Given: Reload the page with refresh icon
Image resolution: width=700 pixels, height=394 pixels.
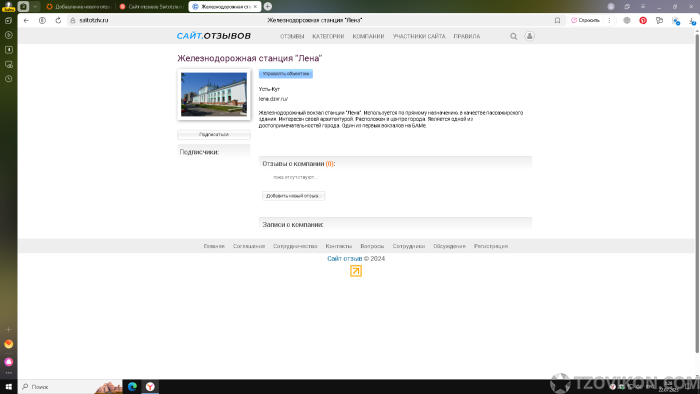Looking at the screenshot, I should (x=58, y=21).
